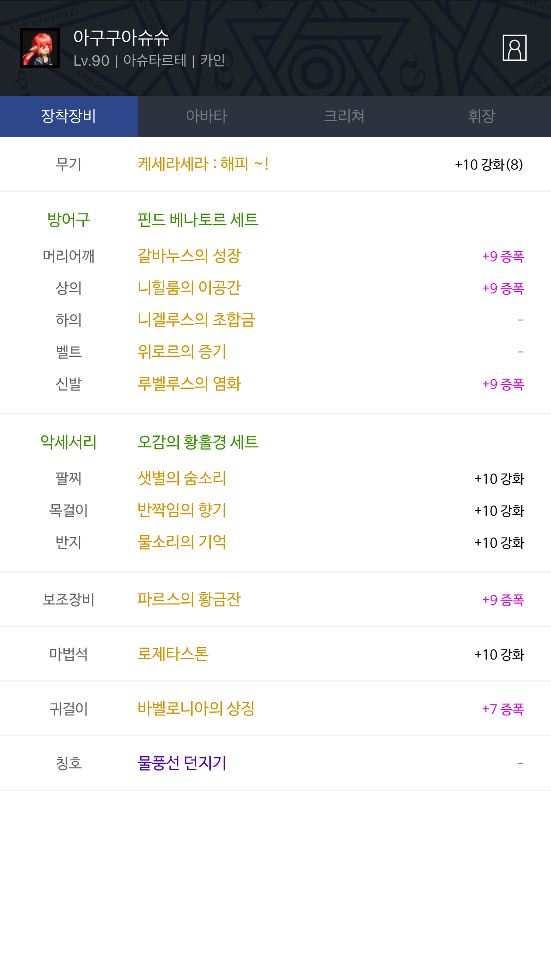This screenshot has height=980, width=551.
Task: Switch to the 아바타 tab
Action: (206, 116)
